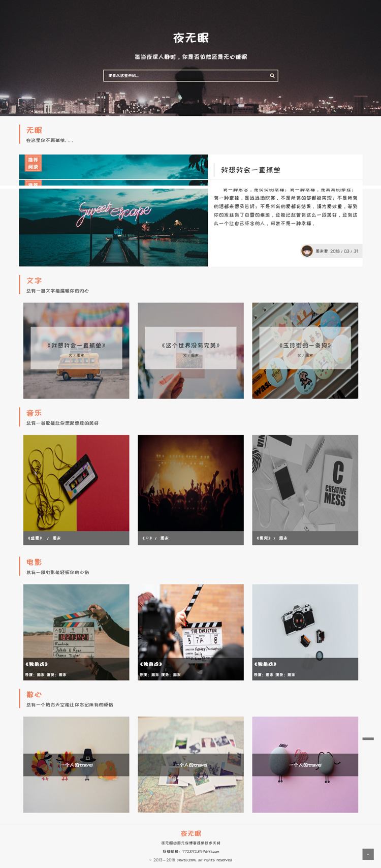
Task: Open 《这个世界没有完美》 article card
Action: (x=190, y=351)
